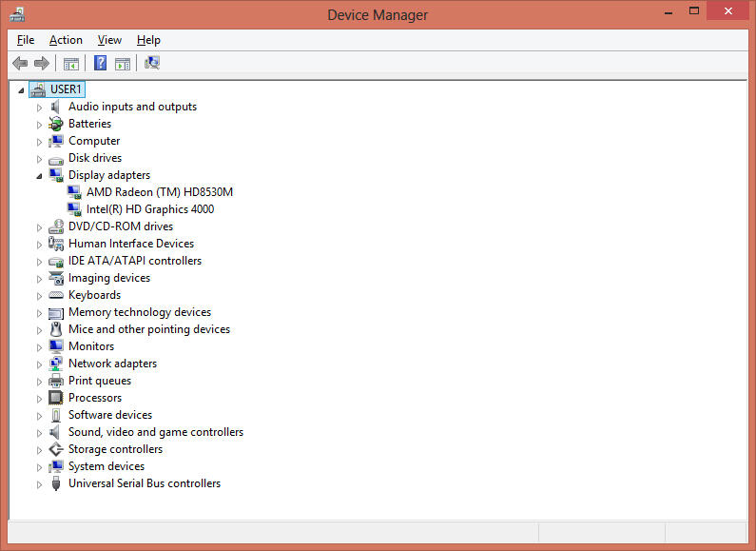The height and width of the screenshot is (551, 756).
Task: Click Show/Hide Console Tree toolbar icon
Action: (x=70, y=64)
